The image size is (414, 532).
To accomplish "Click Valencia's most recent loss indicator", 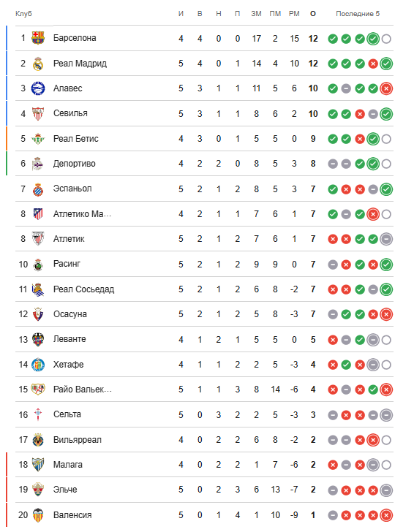I will 386,515.
